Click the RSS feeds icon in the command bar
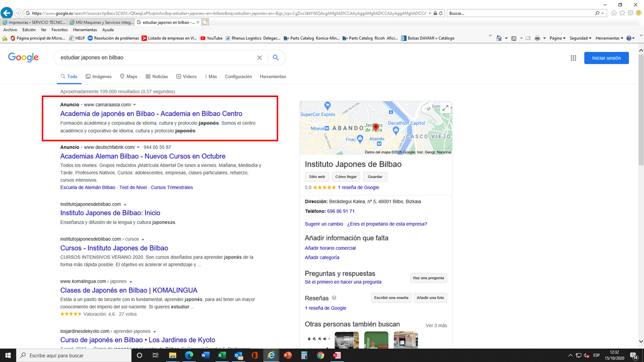 [x=514, y=38]
